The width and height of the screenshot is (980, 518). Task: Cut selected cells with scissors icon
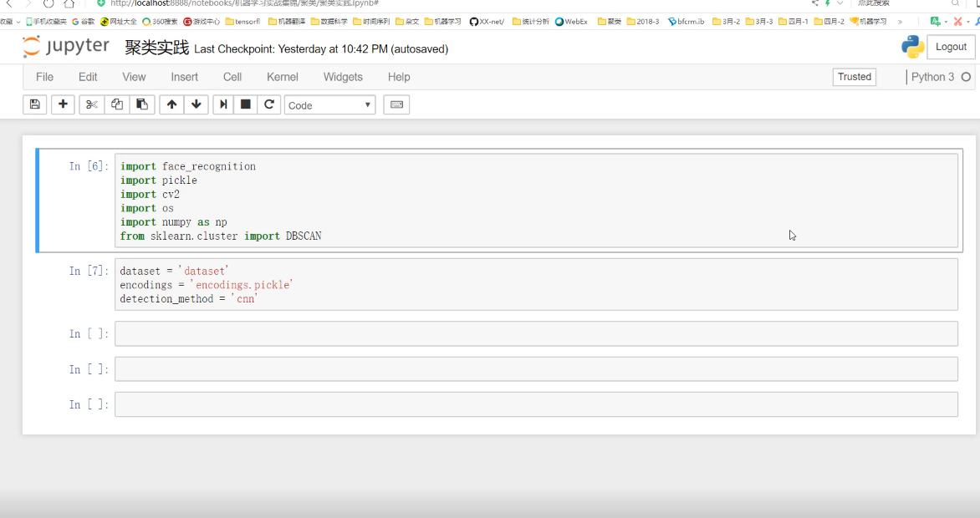click(x=92, y=104)
